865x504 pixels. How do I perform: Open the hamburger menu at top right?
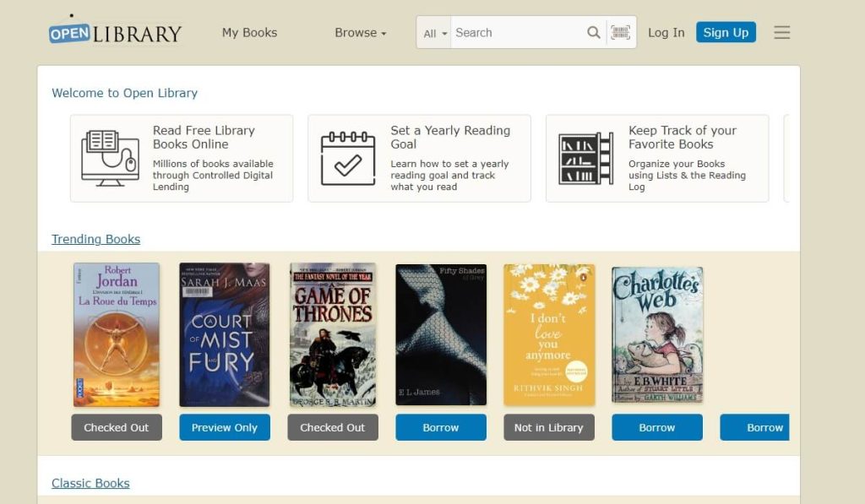[781, 32]
